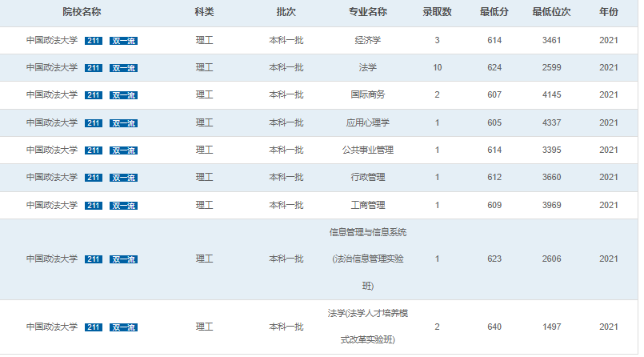Select the 法学(法学人才培养模式改革实验班) major cell
The height and width of the screenshot is (357, 644).
click(x=367, y=327)
